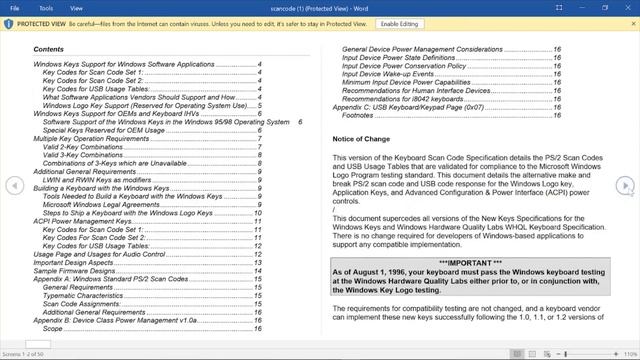
Task: Switch to Web Layout view icon
Action: [x=547, y=354]
